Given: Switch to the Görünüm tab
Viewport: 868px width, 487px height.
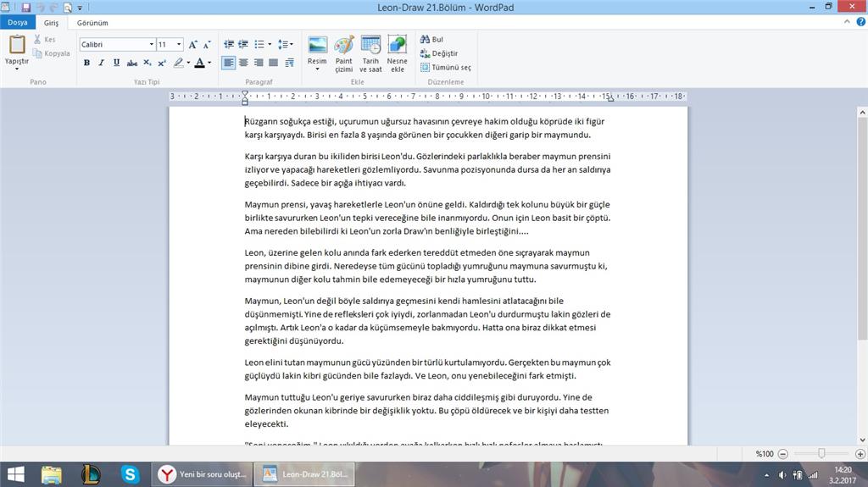Looking at the screenshot, I should pos(92,23).
